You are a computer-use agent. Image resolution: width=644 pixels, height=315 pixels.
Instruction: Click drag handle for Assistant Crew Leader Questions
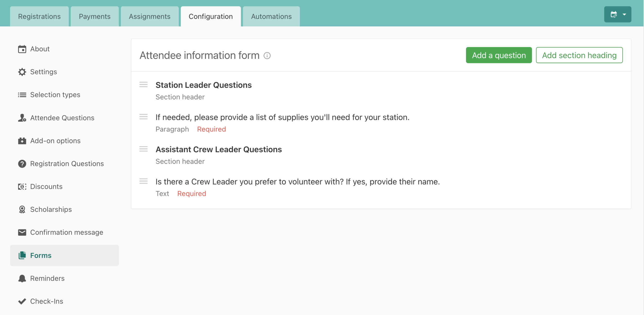tap(143, 149)
